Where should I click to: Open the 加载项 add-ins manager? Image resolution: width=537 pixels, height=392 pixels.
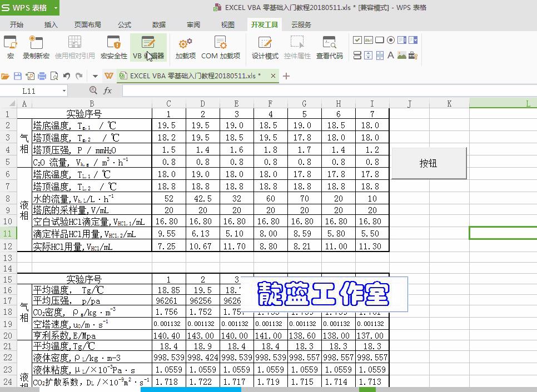coord(185,47)
